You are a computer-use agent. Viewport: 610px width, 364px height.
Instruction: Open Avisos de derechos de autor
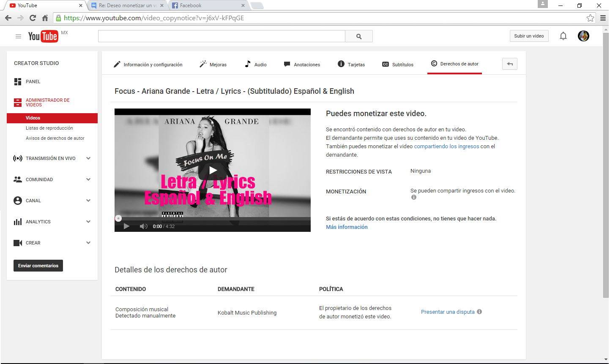[x=55, y=138]
